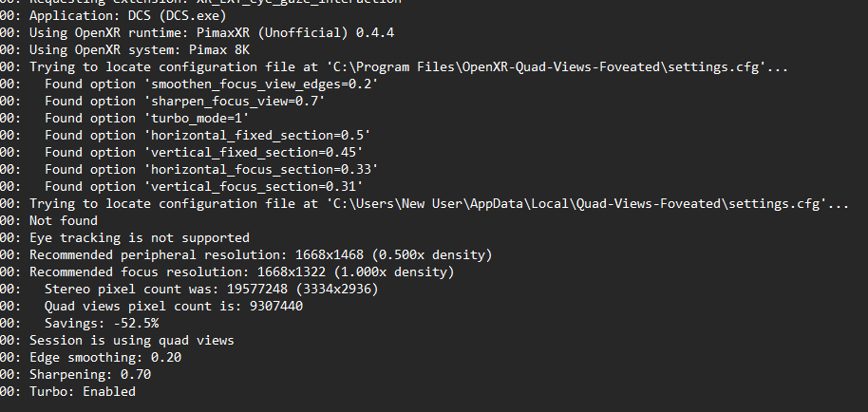Click the 'Savings: -52.5%' line

100,324
